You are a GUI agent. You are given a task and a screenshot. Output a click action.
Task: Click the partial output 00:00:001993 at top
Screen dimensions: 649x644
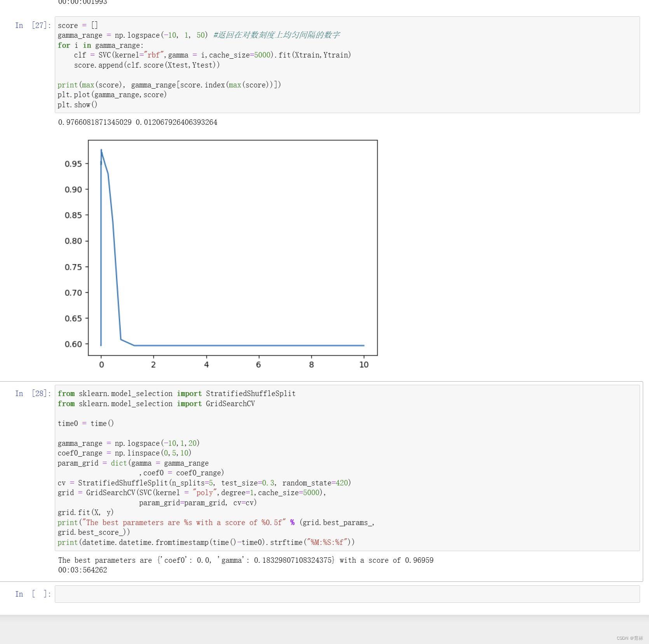pos(82,2)
